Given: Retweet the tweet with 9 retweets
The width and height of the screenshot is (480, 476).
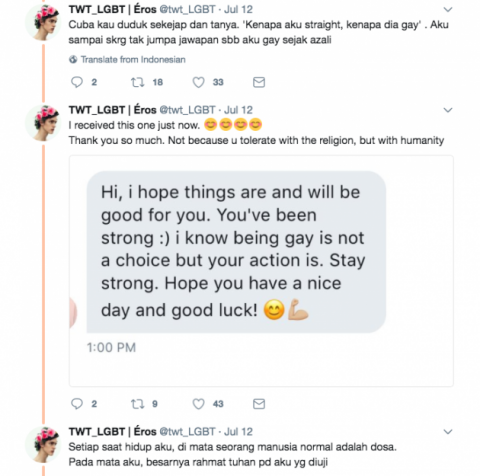Looking at the screenshot, I should (x=137, y=404).
